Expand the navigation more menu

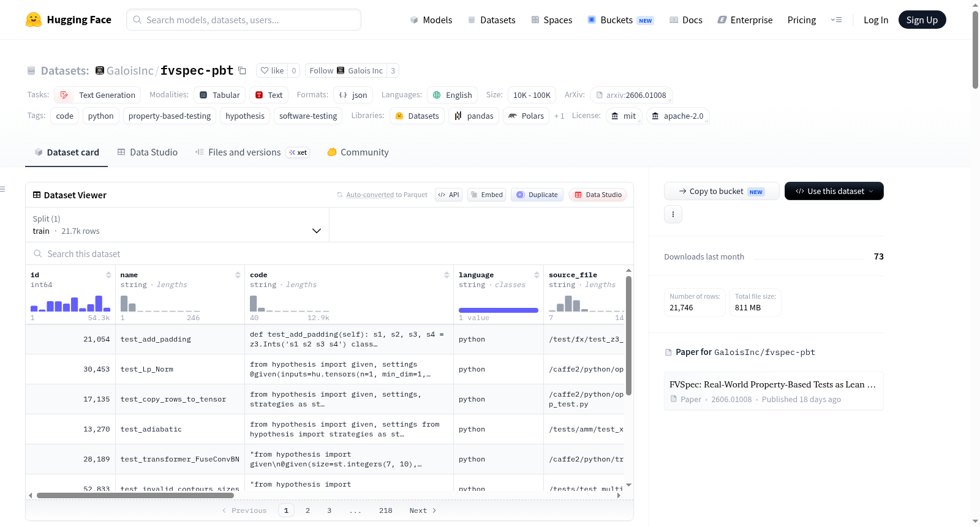(x=836, y=20)
